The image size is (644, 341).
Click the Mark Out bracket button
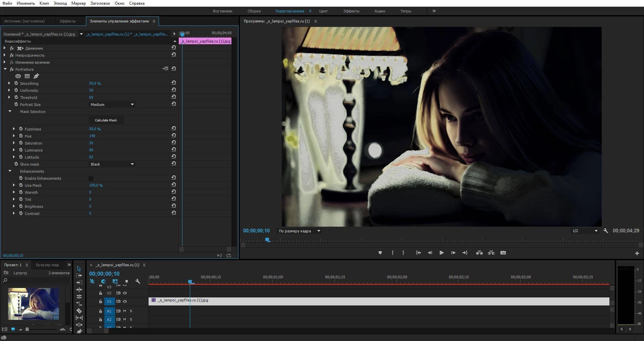coord(403,253)
